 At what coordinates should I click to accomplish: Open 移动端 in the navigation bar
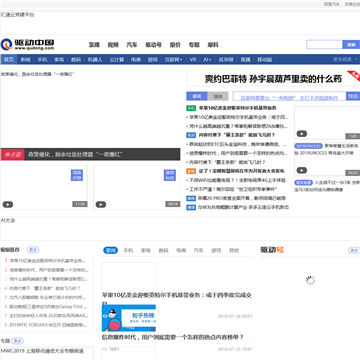click(265, 60)
